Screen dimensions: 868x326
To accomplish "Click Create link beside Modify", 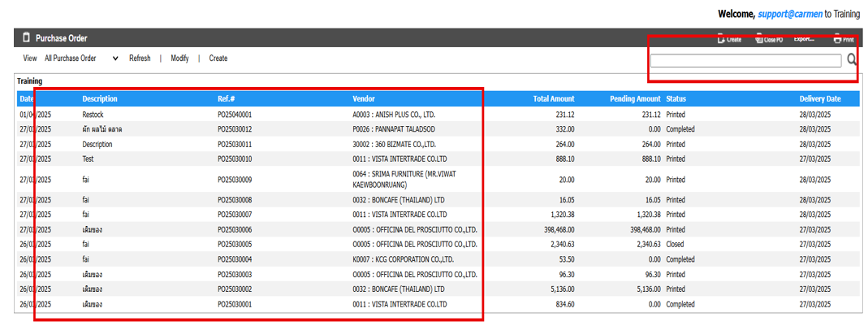I will click(x=218, y=59).
